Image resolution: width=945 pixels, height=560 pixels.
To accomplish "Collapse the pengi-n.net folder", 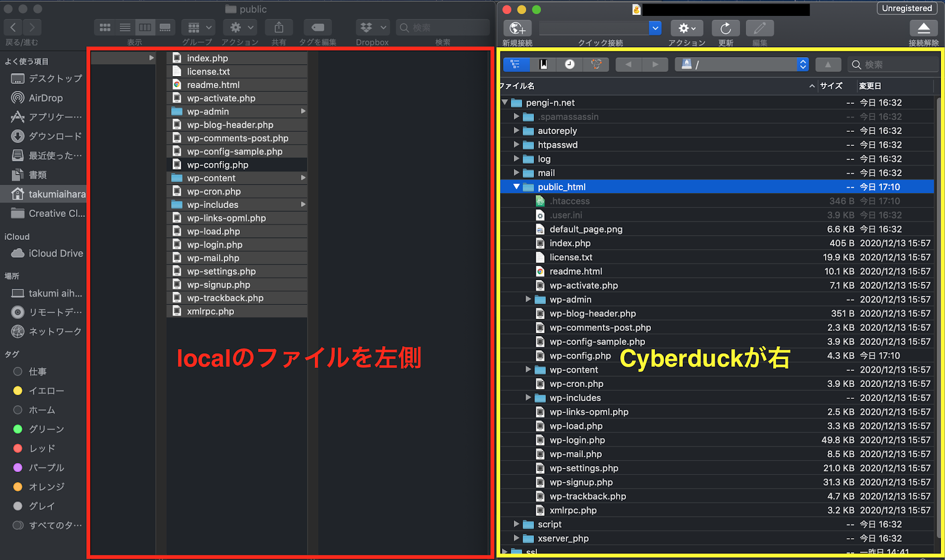I will point(505,102).
